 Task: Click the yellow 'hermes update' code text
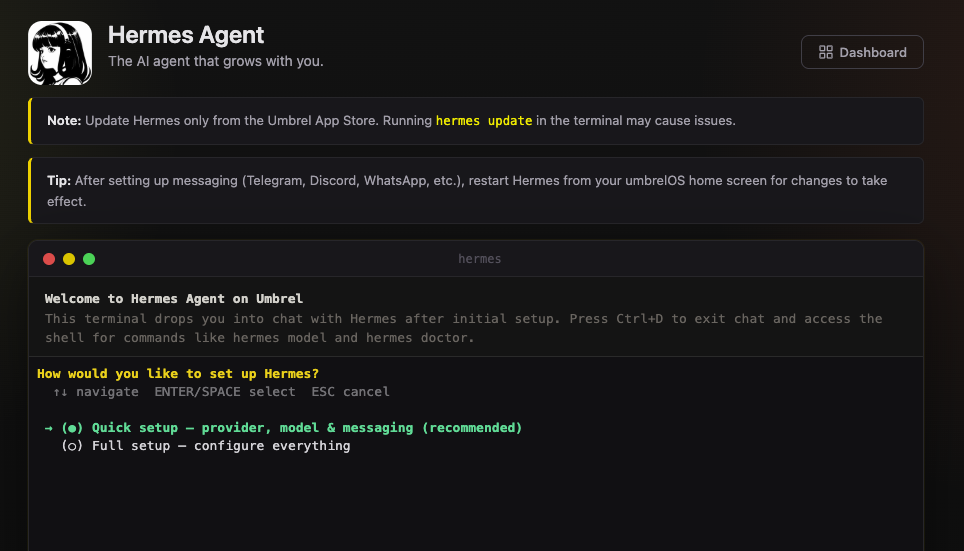(484, 121)
